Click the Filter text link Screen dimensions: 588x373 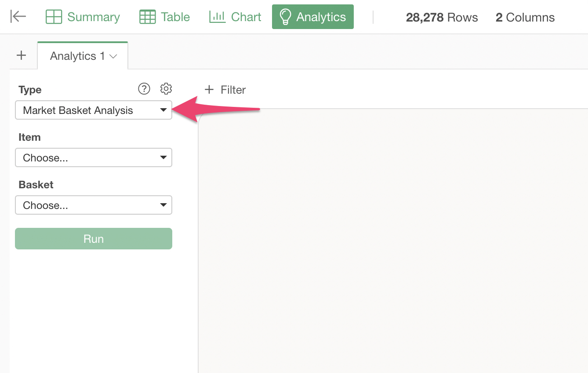233,90
